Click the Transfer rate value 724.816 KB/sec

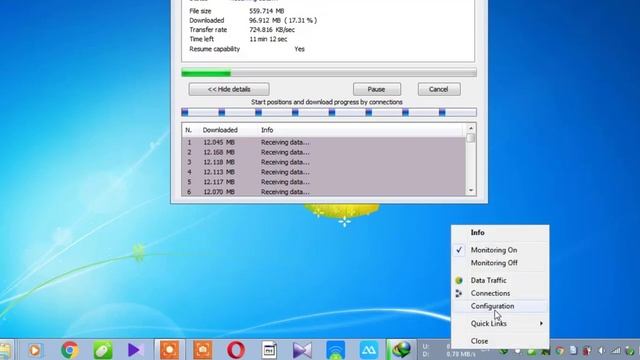tap(272, 30)
